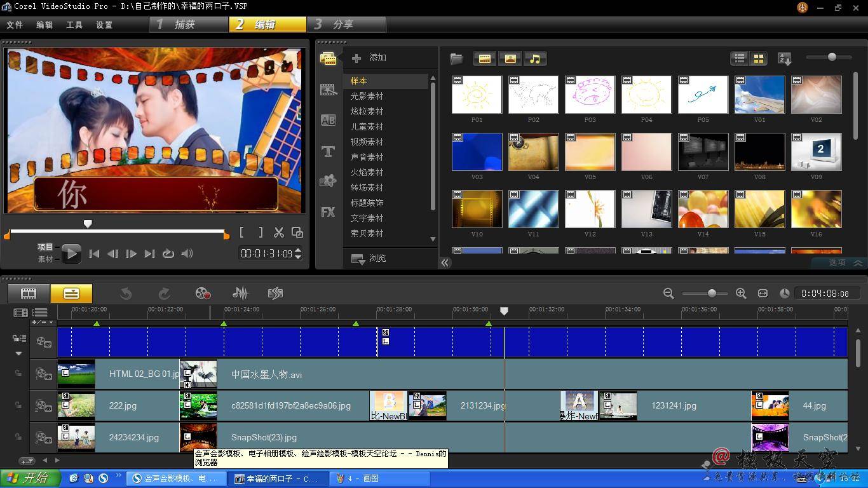
Task: Enlarge the preview window
Action: 297,233
